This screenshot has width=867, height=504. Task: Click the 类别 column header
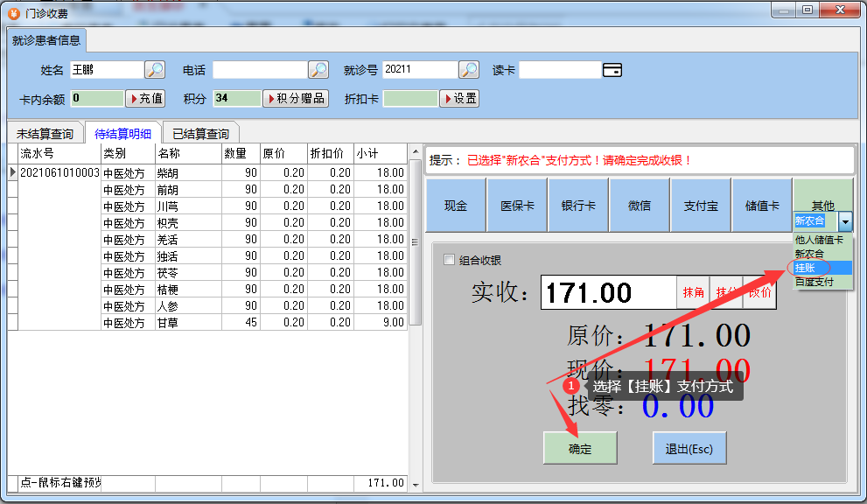click(x=128, y=153)
